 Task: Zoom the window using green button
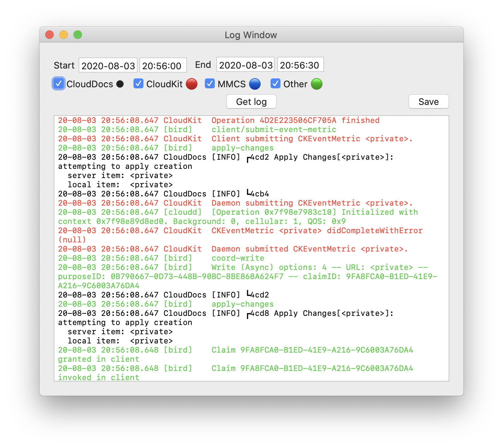click(78, 35)
